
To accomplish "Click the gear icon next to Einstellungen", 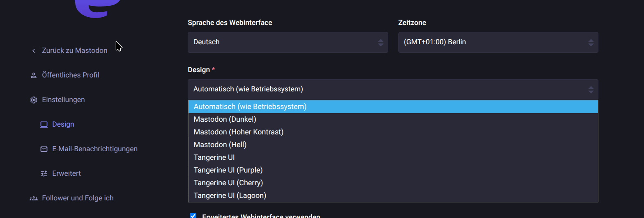I will tap(34, 100).
